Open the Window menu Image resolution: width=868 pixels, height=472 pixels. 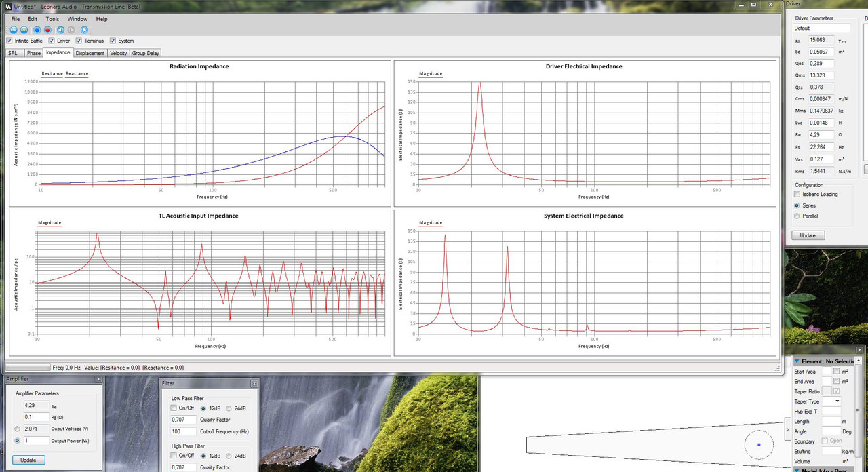pyautogui.click(x=77, y=19)
